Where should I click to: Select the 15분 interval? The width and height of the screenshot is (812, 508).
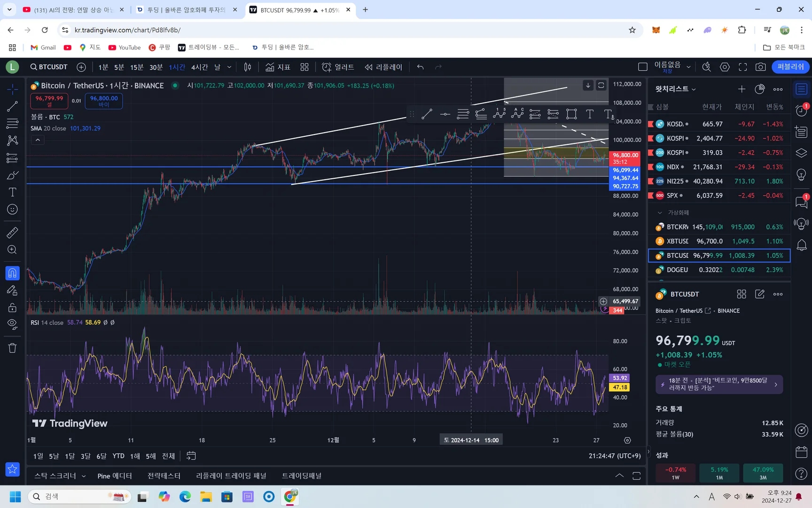click(x=137, y=67)
